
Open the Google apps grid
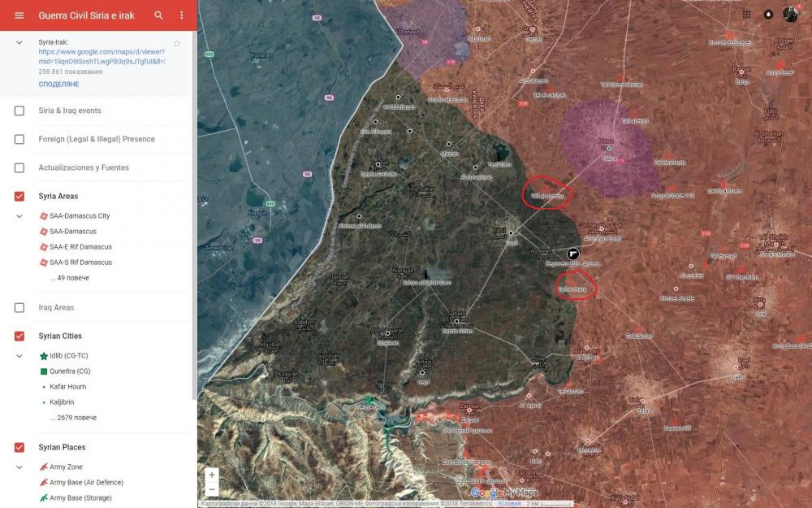[x=746, y=15]
